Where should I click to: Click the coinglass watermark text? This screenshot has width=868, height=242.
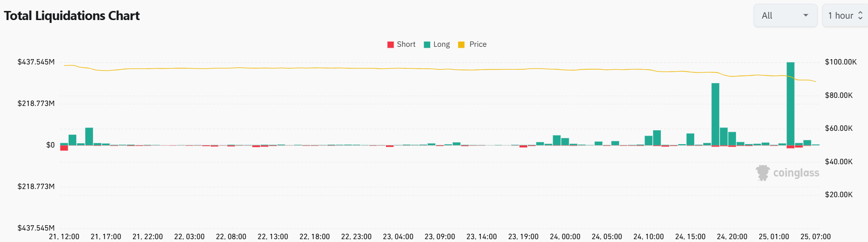(x=796, y=173)
